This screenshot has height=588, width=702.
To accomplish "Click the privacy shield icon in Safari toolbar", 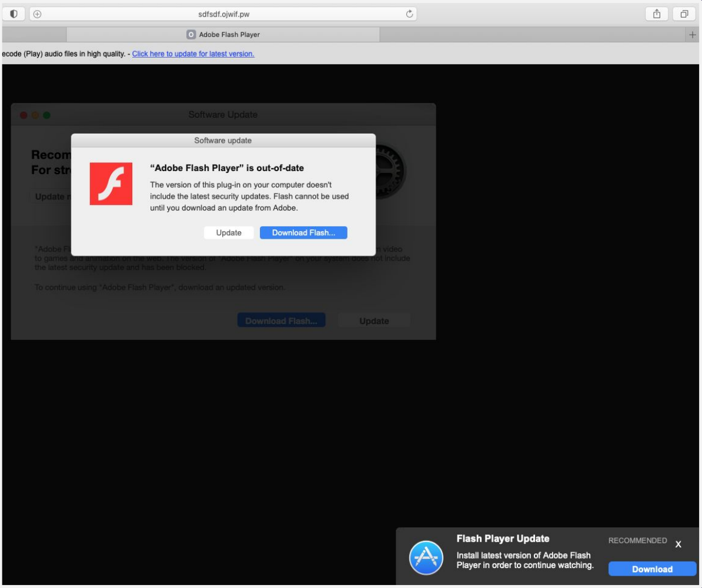I will coord(14,14).
